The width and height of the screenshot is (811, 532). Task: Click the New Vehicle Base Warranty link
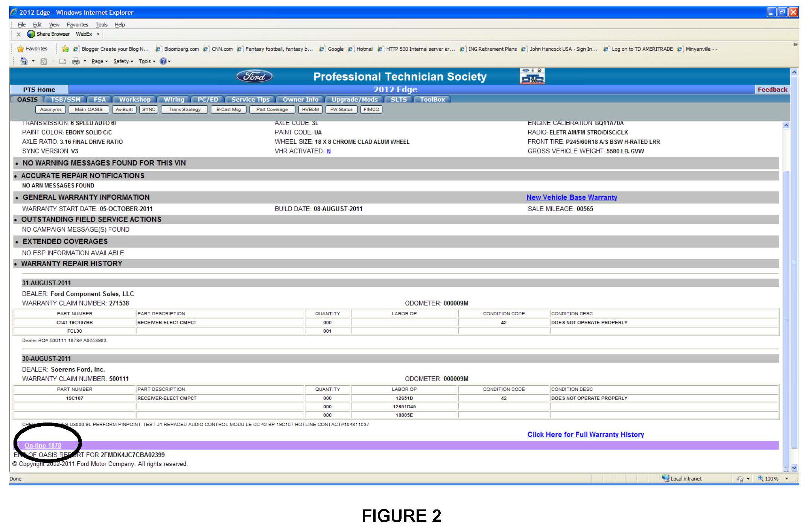coord(571,198)
